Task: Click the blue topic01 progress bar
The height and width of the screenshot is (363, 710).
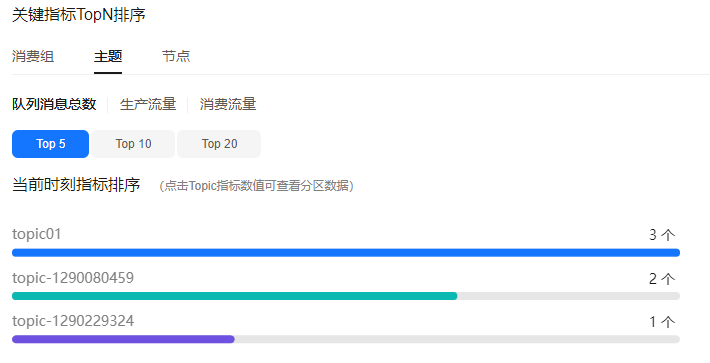Action: click(x=346, y=253)
